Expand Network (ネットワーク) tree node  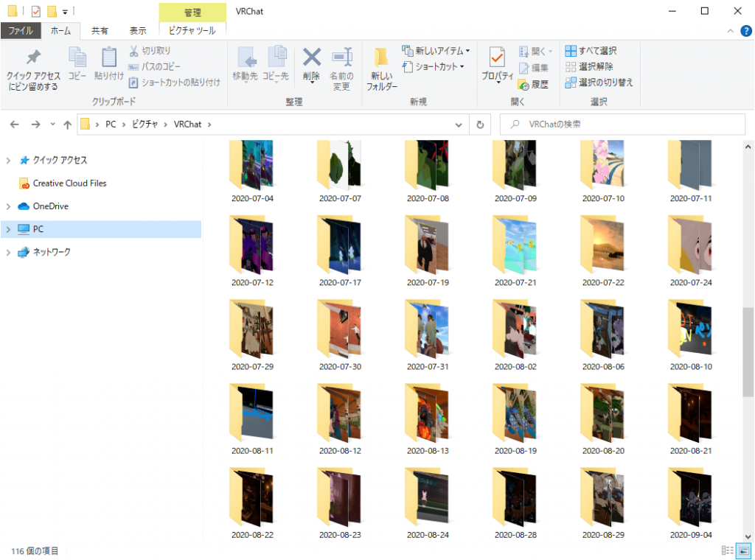(8, 252)
